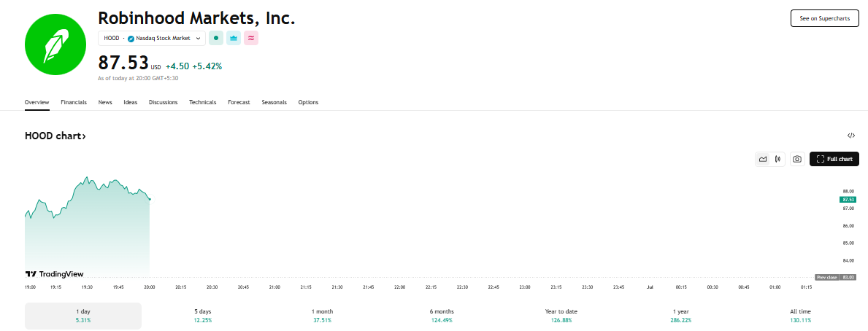Click the See on Supercharts button
The width and height of the screenshot is (868, 331).
click(x=825, y=18)
